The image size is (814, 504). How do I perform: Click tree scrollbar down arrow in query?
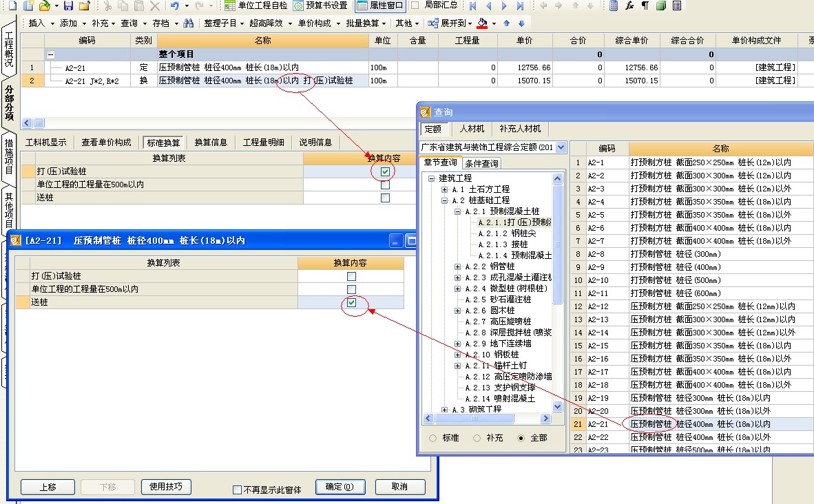click(558, 407)
